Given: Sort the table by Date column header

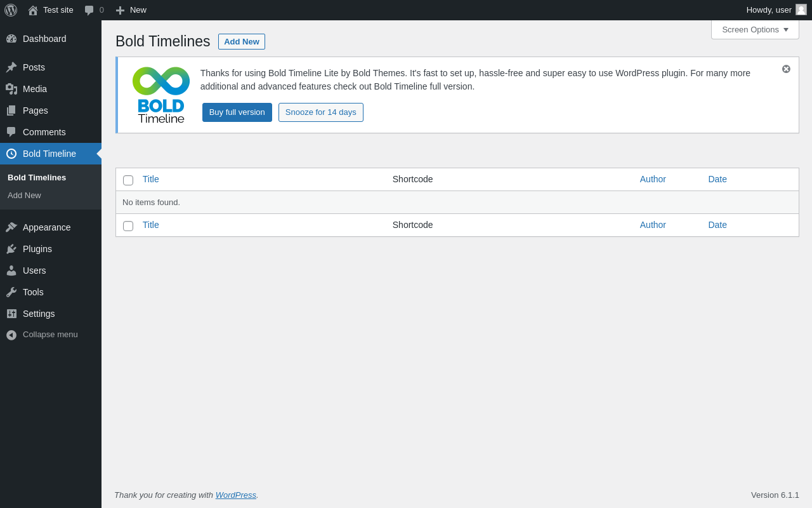Looking at the screenshot, I should [x=717, y=179].
